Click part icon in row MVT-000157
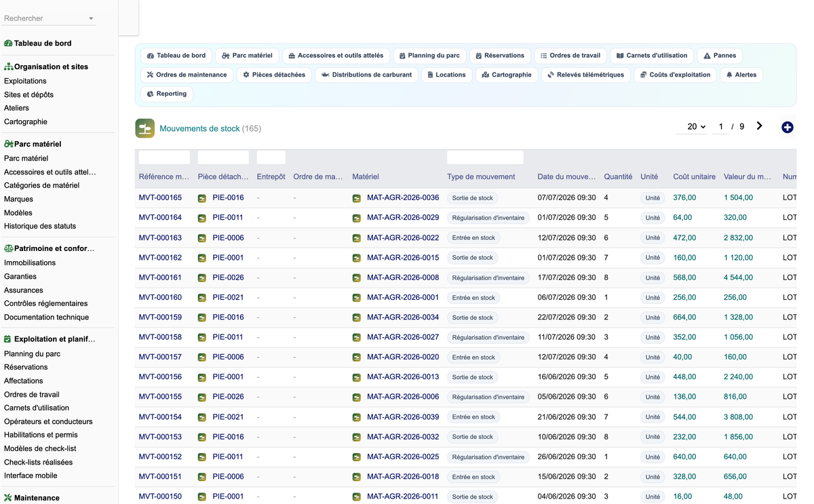 click(x=202, y=357)
